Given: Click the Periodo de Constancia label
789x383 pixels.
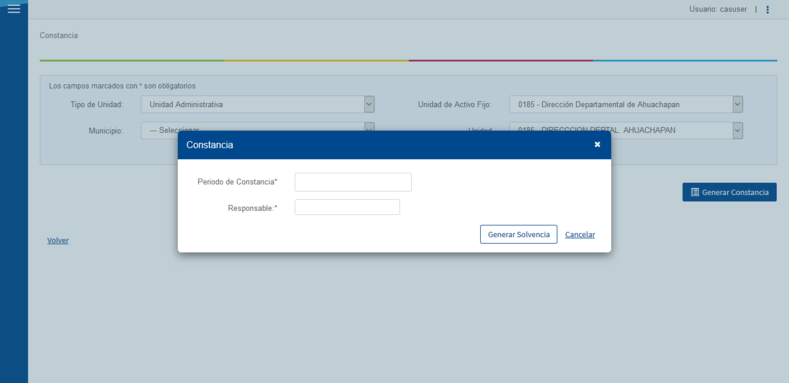Looking at the screenshot, I should coord(238,182).
